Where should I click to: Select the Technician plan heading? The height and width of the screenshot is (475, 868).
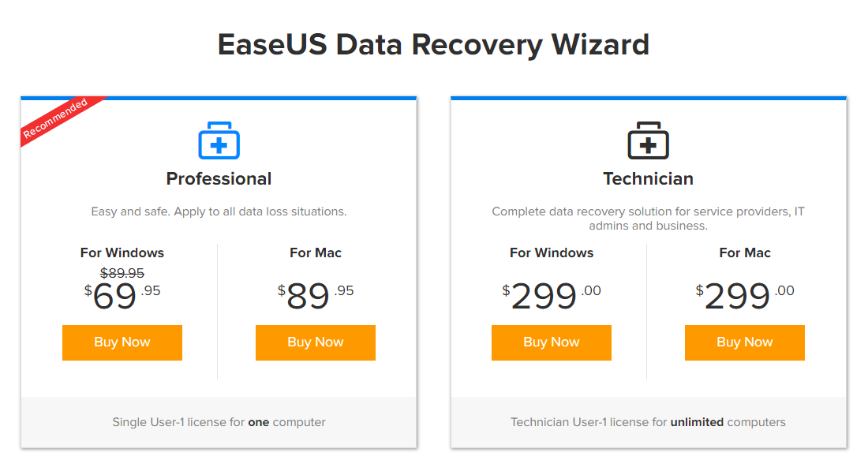point(648,179)
